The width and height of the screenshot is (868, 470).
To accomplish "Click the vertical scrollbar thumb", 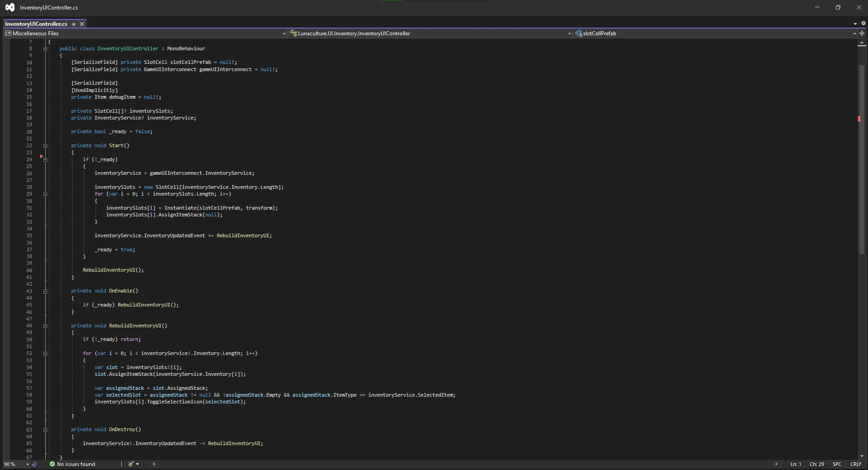I will coord(862,159).
